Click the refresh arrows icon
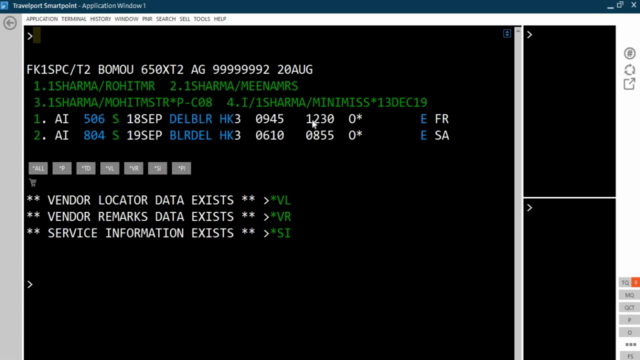Viewport: 640px width, 360px height. pos(629,70)
